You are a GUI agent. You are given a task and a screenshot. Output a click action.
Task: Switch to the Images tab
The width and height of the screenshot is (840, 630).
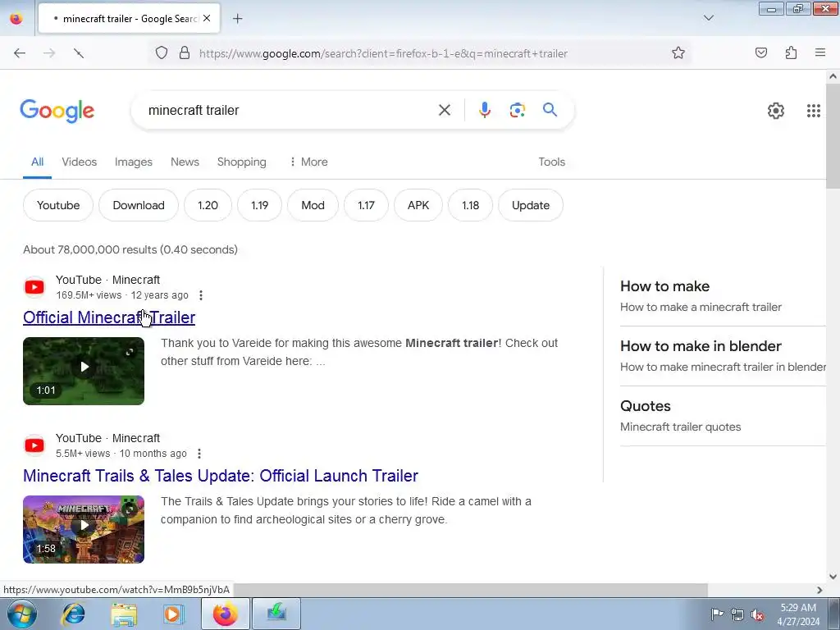click(134, 162)
